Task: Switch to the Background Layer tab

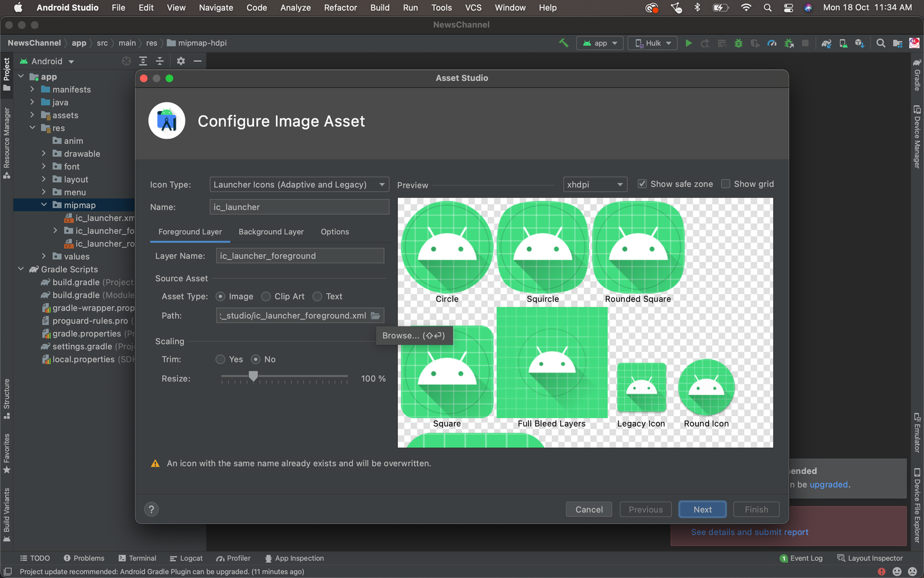Action: click(x=271, y=232)
